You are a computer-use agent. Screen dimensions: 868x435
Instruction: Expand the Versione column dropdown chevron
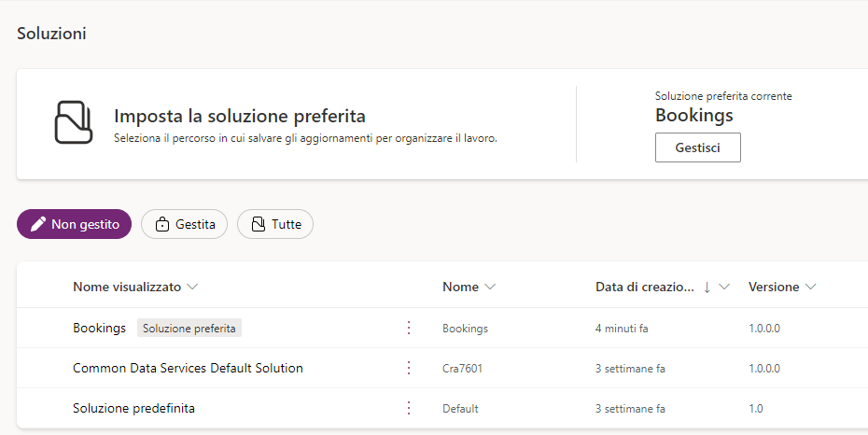click(810, 288)
